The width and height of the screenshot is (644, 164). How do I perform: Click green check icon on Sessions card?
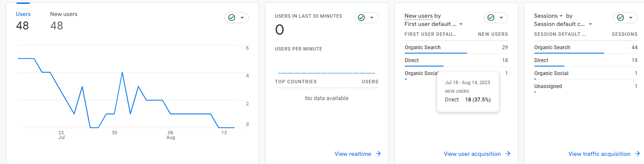point(620,18)
